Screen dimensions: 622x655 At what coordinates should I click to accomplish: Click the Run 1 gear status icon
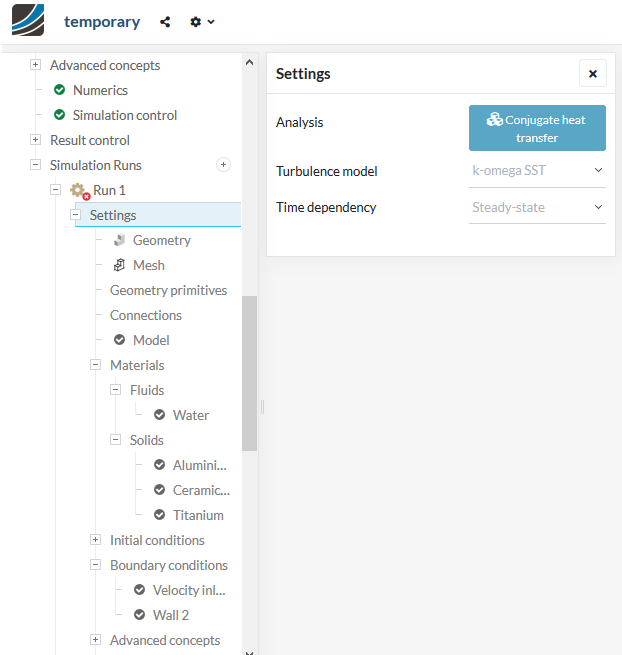point(79,191)
